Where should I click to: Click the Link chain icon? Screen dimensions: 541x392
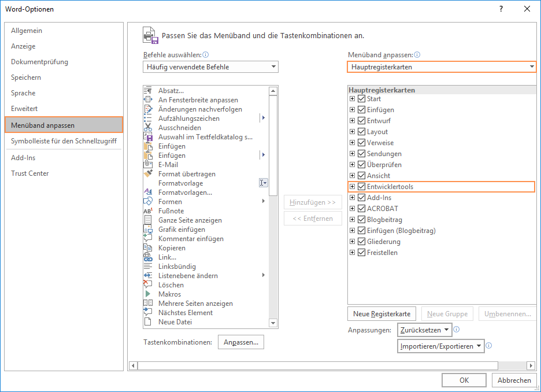147,257
